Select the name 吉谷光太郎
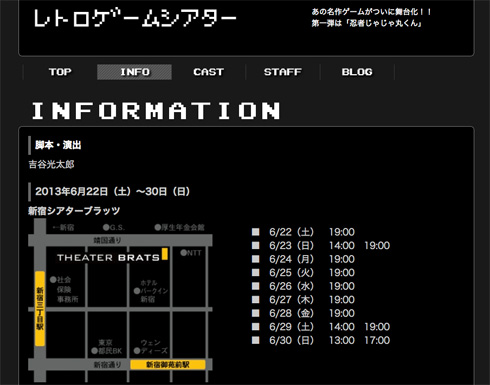 point(51,164)
